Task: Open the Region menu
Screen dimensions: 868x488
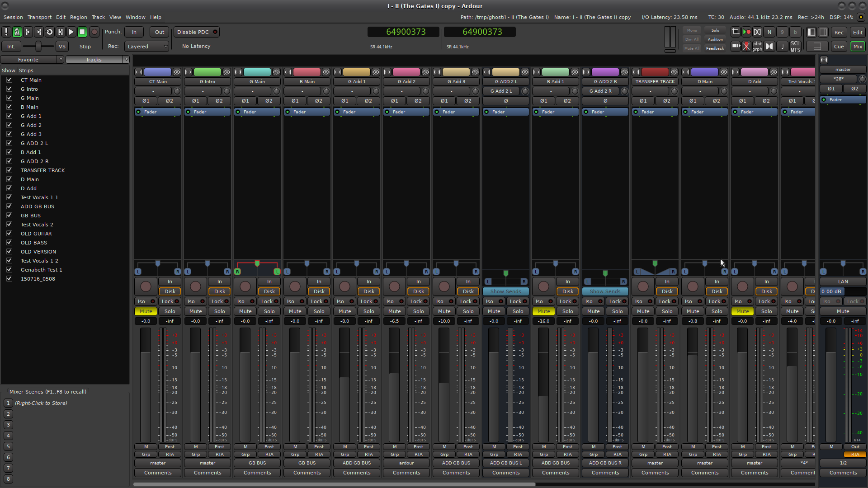Action: pos(78,17)
